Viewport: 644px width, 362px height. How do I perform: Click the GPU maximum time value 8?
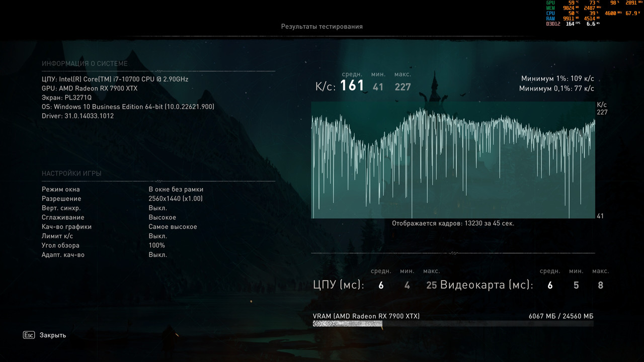pos(600,286)
